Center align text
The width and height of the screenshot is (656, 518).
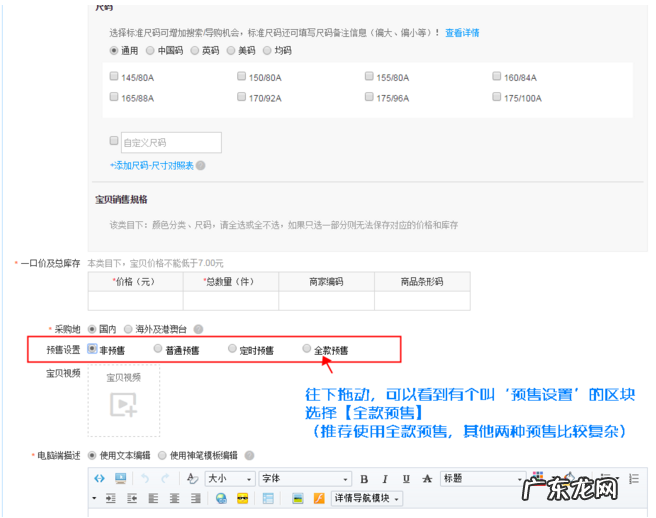pos(174,498)
